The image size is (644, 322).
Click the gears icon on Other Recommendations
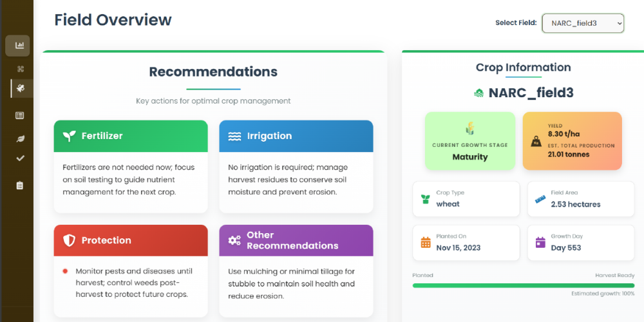(234, 241)
